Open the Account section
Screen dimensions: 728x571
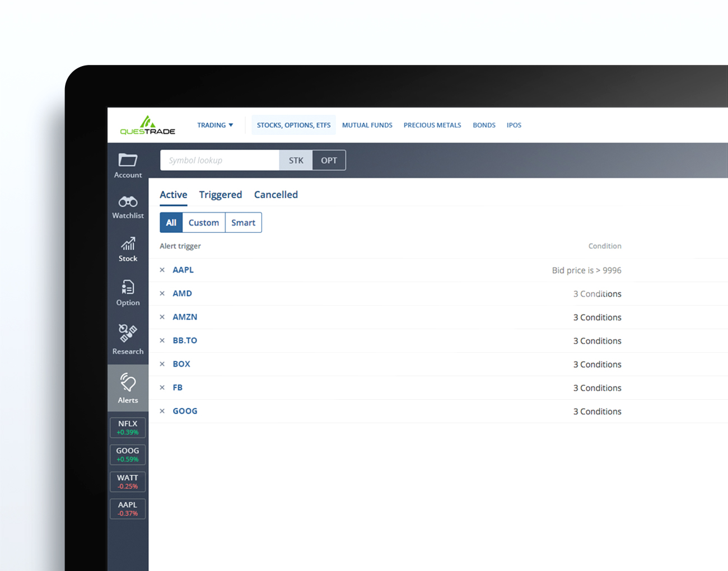[128, 164]
